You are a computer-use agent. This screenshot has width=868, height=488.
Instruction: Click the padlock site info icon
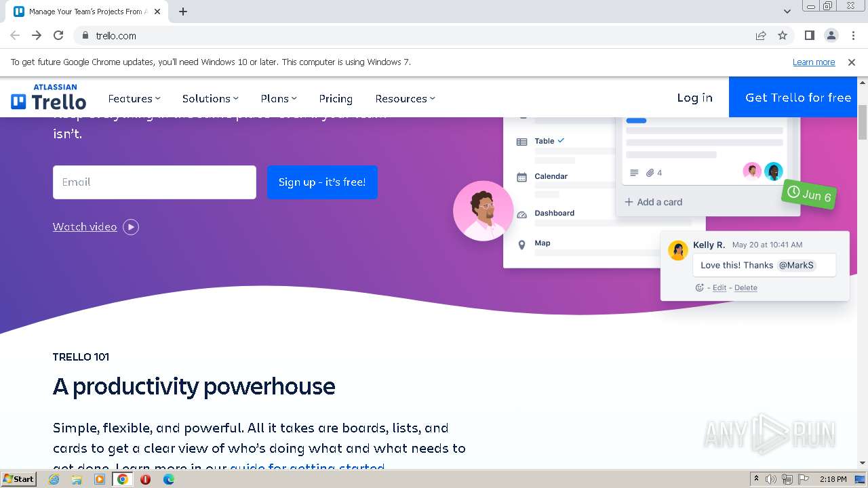pyautogui.click(x=85, y=36)
